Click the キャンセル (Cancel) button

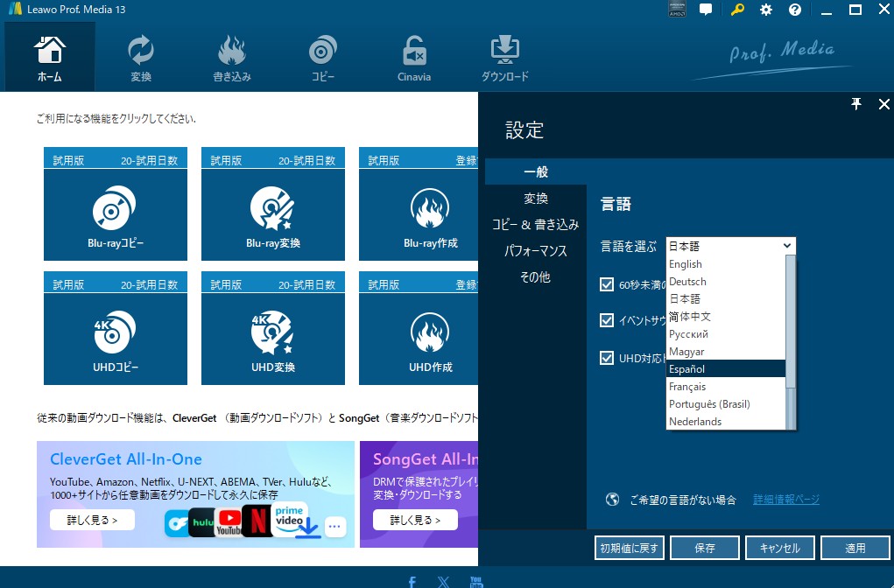(x=780, y=548)
